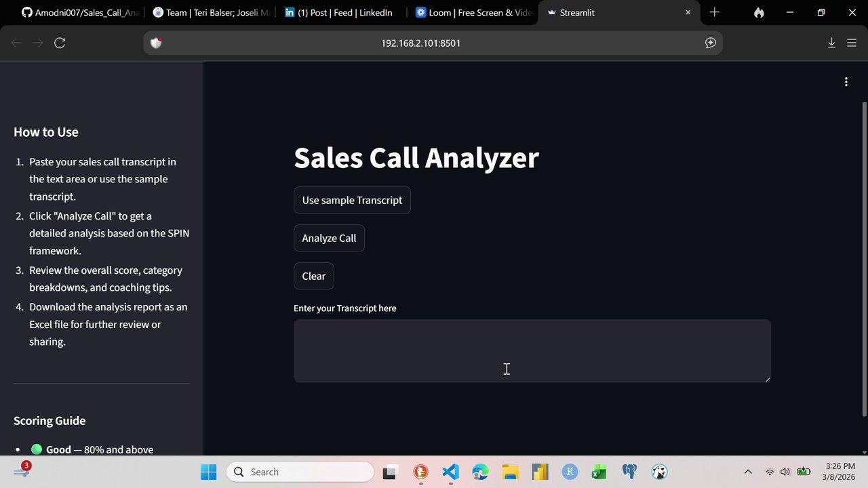Open the Task View taskbar icon
The width and height of the screenshot is (868, 488).
coord(390,472)
